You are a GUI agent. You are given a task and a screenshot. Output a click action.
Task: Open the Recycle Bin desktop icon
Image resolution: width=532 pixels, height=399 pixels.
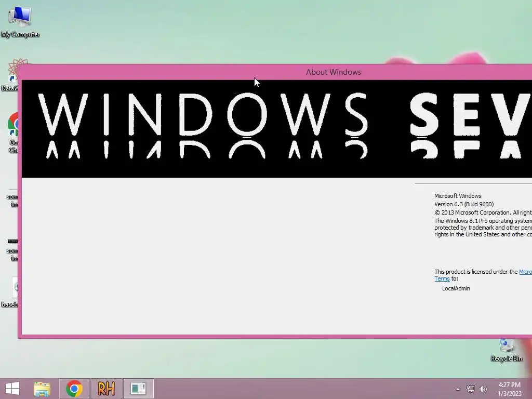(506, 350)
